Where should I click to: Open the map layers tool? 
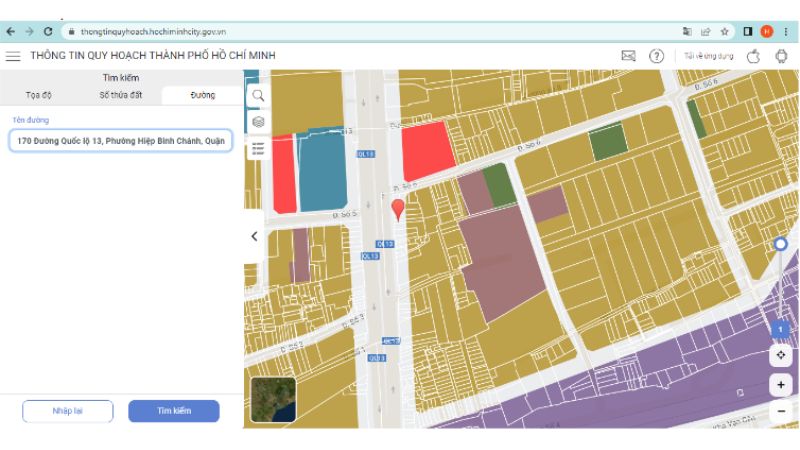pos(258,122)
